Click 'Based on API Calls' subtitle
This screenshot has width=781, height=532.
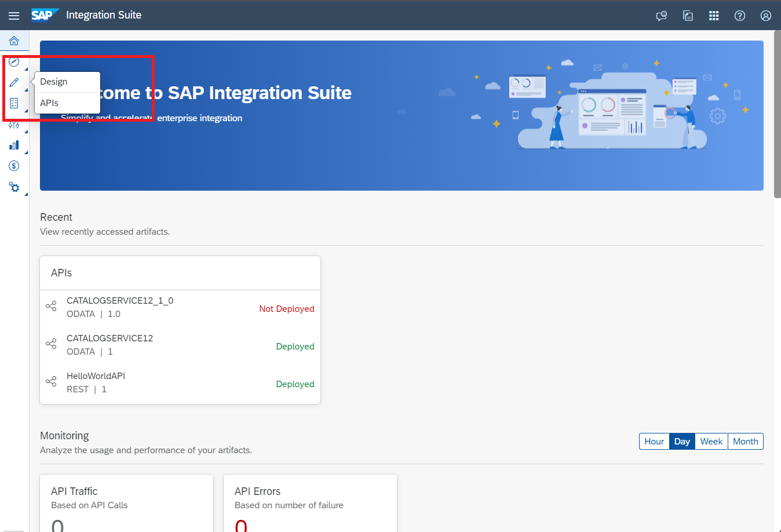tap(89, 505)
